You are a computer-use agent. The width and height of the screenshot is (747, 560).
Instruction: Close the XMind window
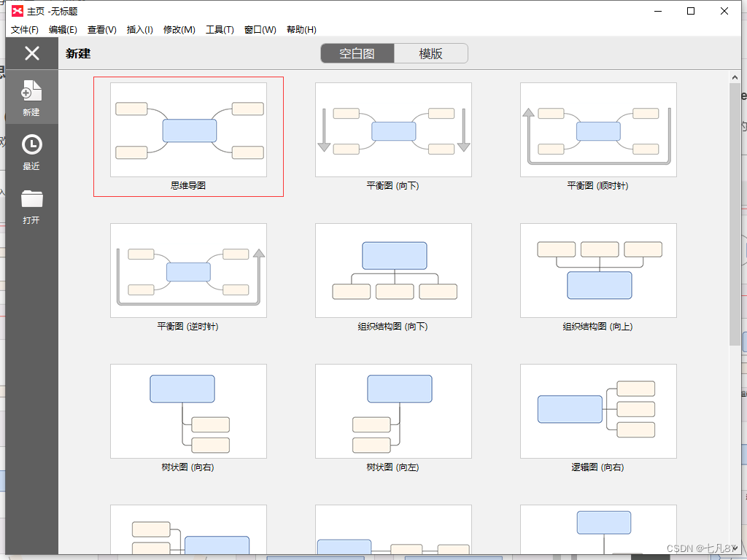point(724,11)
